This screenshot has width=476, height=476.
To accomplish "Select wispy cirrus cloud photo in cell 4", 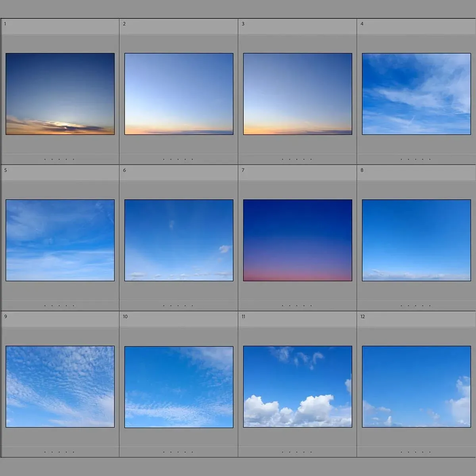I will point(416,94).
